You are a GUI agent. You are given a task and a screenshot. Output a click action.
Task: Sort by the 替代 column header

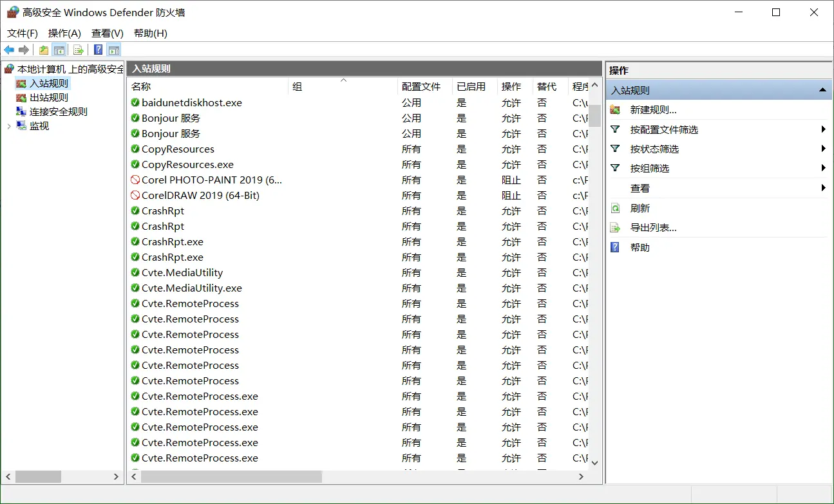click(x=551, y=87)
